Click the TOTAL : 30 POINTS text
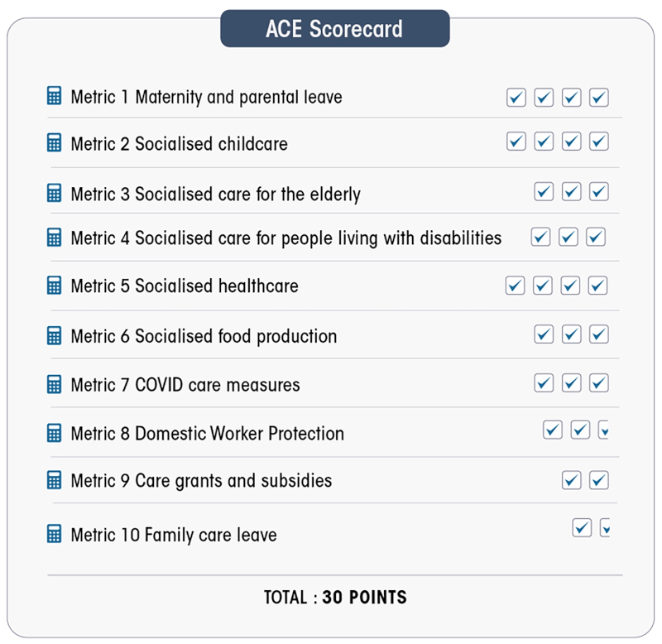This screenshot has height=644, width=662. [x=335, y=597]
